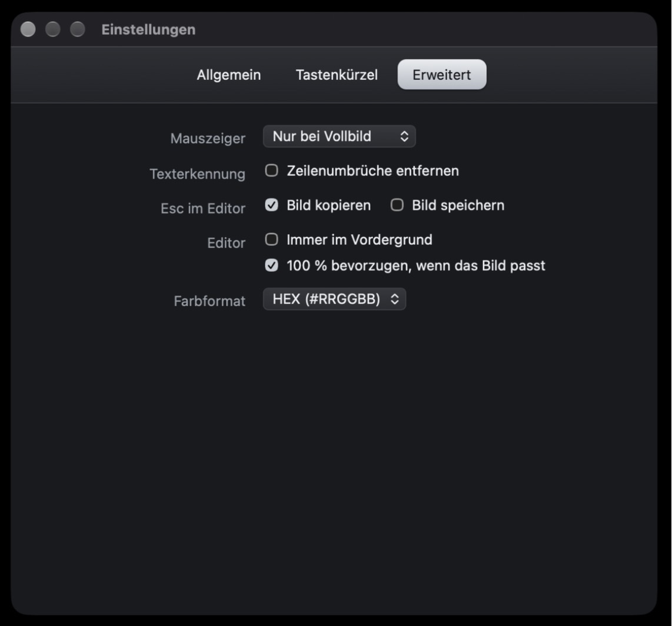The width and height of the screenshot is (672, 626).
Task: Uncheck the Bild kopieren checkbox
Action: [271, 205]
